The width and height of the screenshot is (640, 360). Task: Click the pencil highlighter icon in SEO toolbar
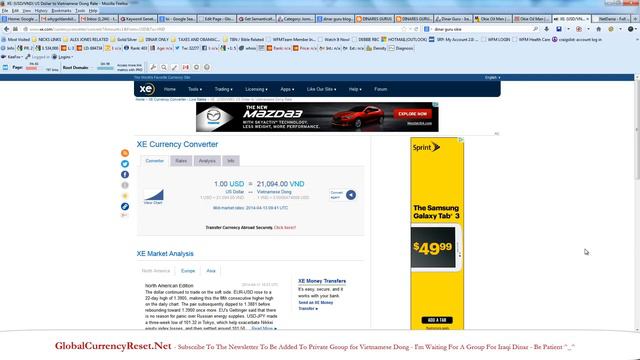pyautogui.click(x=175, y=67)
